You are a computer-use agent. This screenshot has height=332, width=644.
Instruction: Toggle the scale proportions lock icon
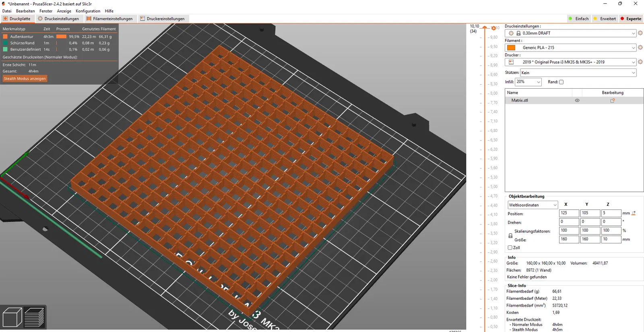point(510,235)
